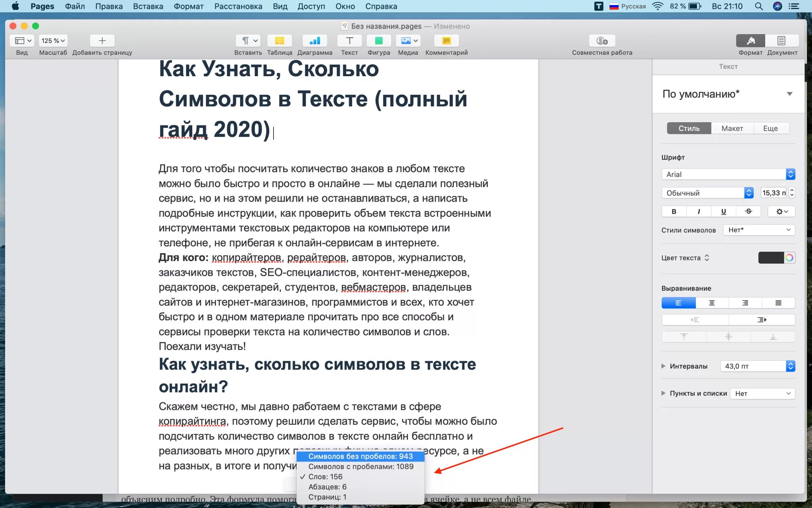Select 'Символов с пробелами: 1089' menu entry

click(x=360, y=467)
